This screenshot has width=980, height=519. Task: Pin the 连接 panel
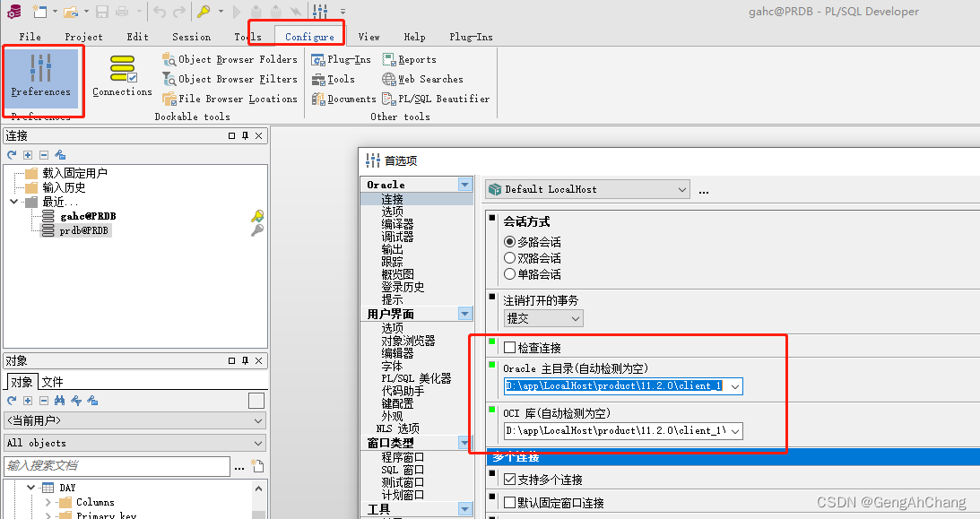(245, 135)
